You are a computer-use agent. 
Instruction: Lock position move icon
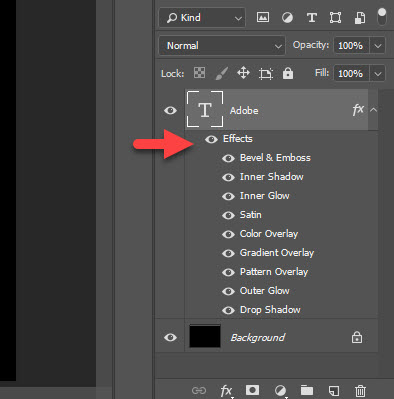pyautogui.click(x=243, y=73)
